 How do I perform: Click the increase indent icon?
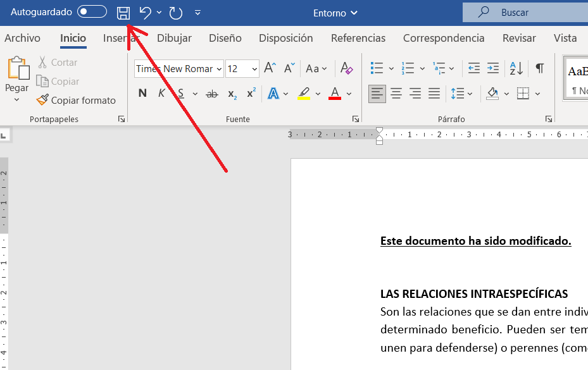pyautogui.click(x=493, y=68)
